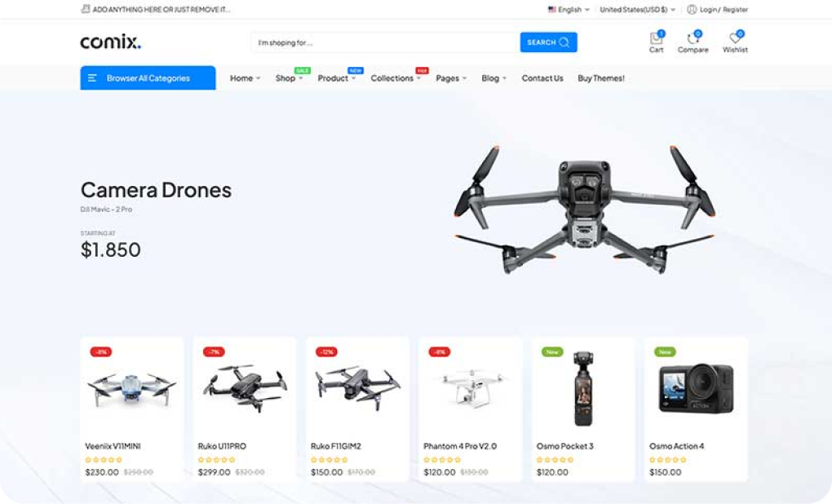Image resolution: width=832 pixels, height=504 pixels.
Task: Go to the Contact Us page
Action: pyautogui.click(x=542, y=78)
